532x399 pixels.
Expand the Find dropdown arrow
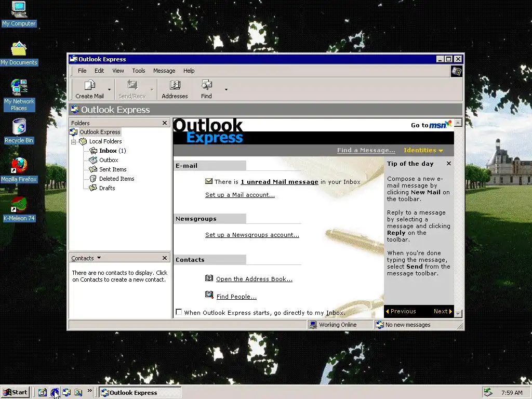226,89
